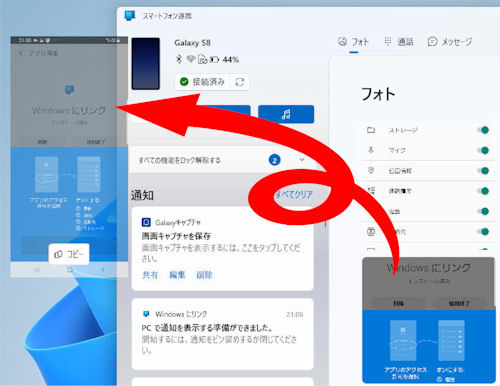500x386 pixels.
Task: Open the PC で通知を表示する準備ができました notification
Action: pyautogui.click(x=223, y=334)
